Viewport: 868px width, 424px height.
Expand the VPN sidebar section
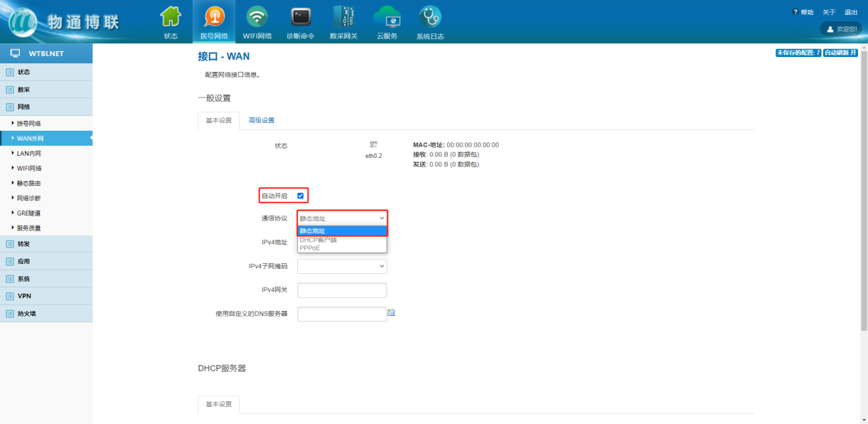tap(24, 296)
